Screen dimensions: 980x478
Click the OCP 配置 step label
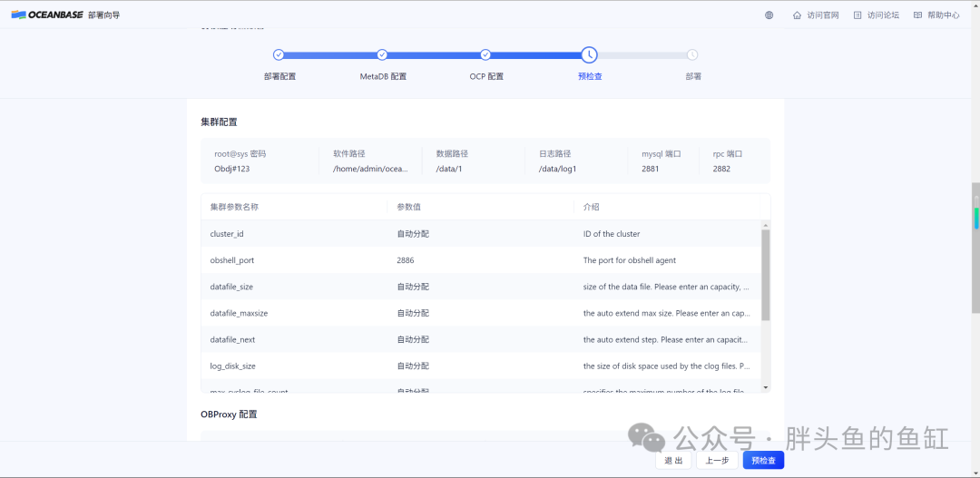(x=486, y=77)
